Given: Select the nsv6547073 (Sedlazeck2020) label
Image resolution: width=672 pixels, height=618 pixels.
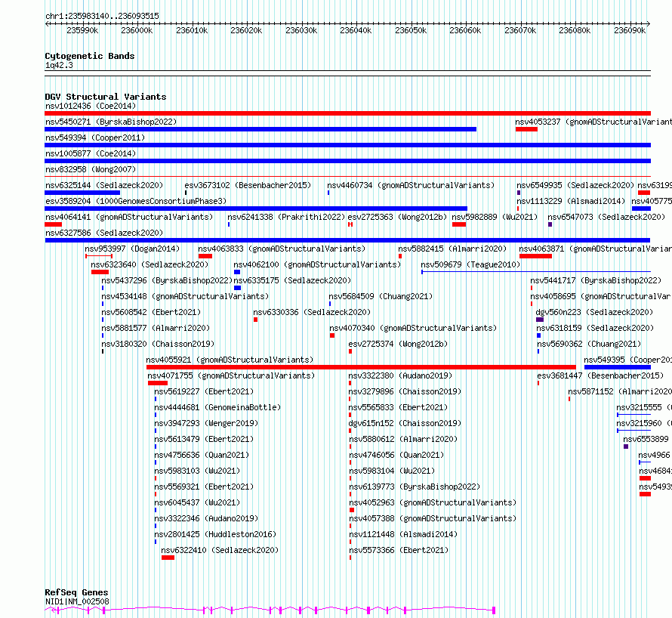Looking at the screenshot, I should 606,217.
